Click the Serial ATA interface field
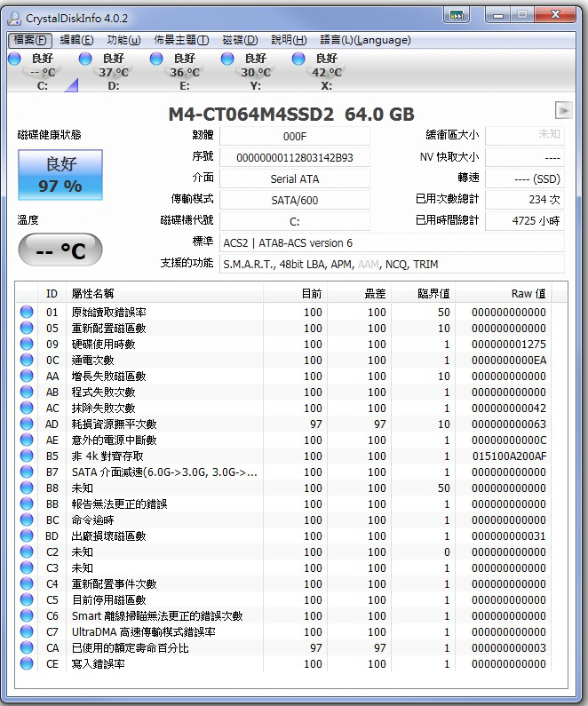Image resolution: width=588 pixels, height=706 pixels. pyautogui.click(x=295, y=178)
